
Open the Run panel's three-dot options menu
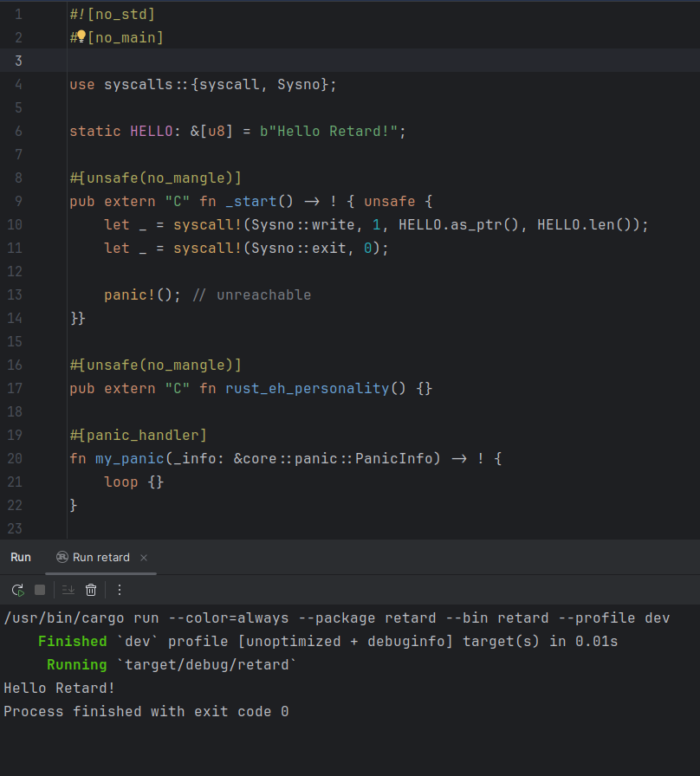point(120,590)
